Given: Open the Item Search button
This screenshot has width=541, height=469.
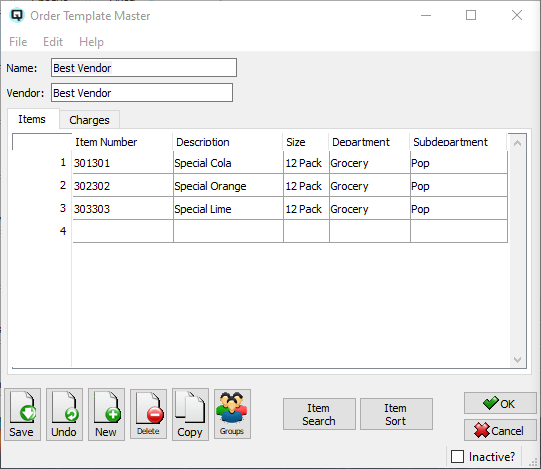Looking at the screenshot, I should [319, 414].
